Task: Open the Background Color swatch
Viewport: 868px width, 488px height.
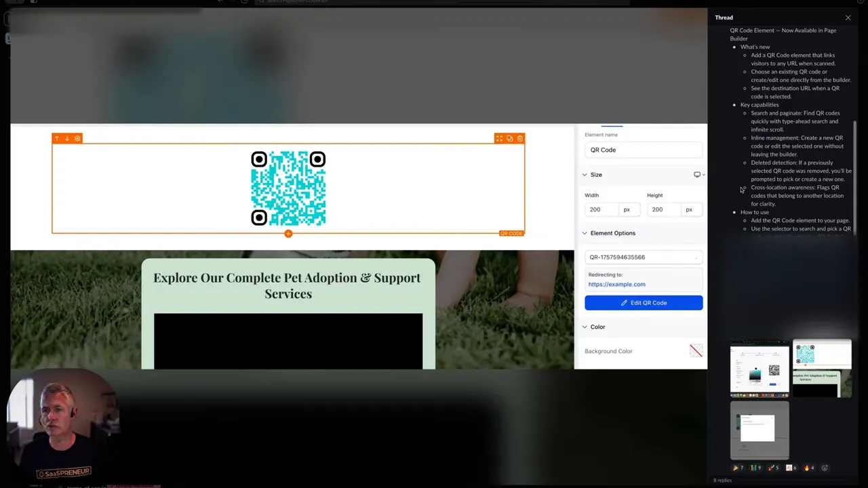Action: click(696, 350)
